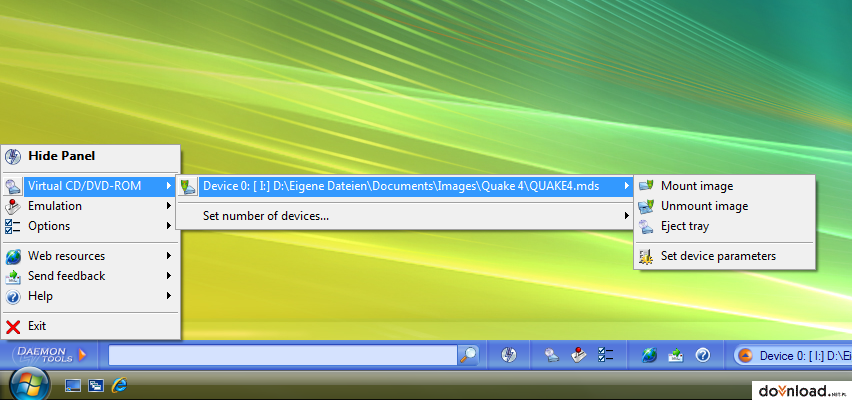Image resolution: width=852 pixels, height=400 pixels.
Task: Click the globe web resources icon in panel toolbar
Action: point(649,355)
